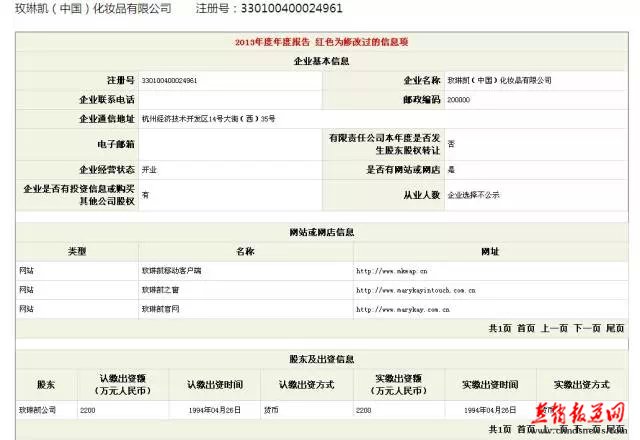This screenshot has height=440, width=640.
Task: Click 上一页 in website list pagination
Action: (x=554, y=328)
